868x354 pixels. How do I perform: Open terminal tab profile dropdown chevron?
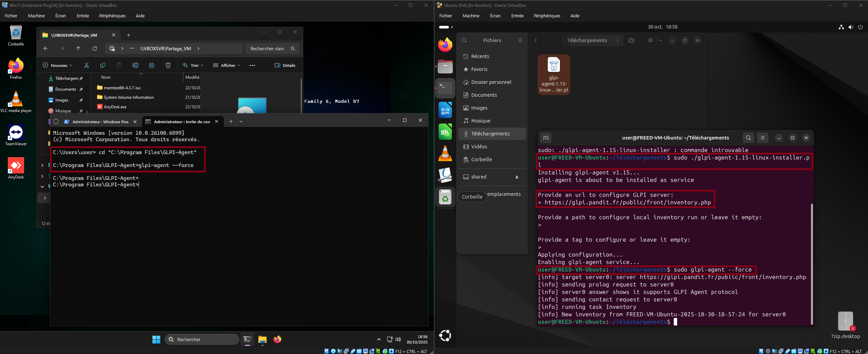(x=241, y=122)
